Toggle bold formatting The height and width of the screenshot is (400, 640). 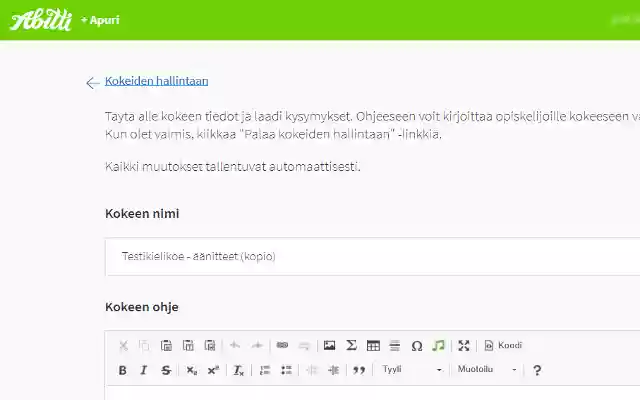[122, 370]
